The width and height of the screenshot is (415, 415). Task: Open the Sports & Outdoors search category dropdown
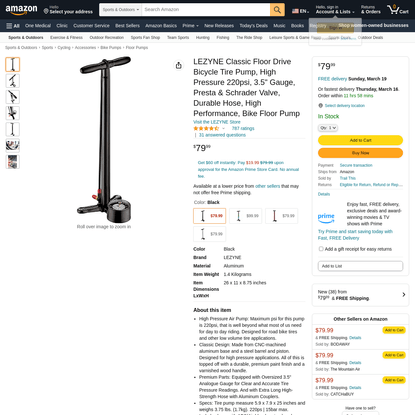(121, 10)
